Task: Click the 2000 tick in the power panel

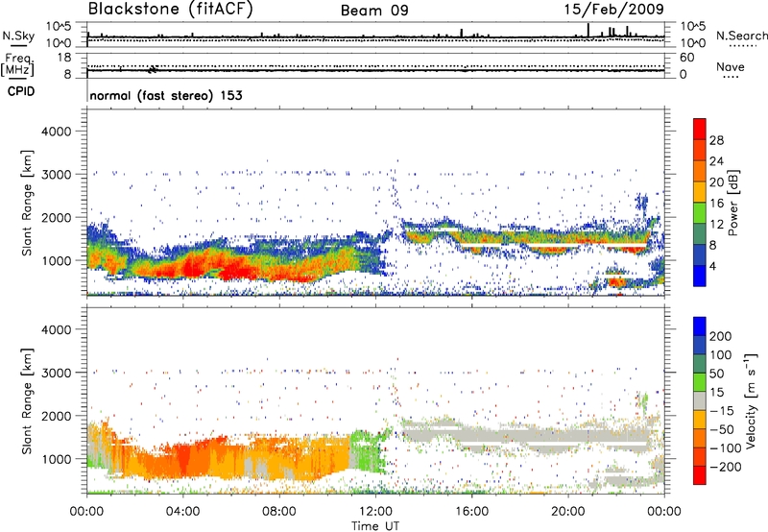Action: click(56, 217)
